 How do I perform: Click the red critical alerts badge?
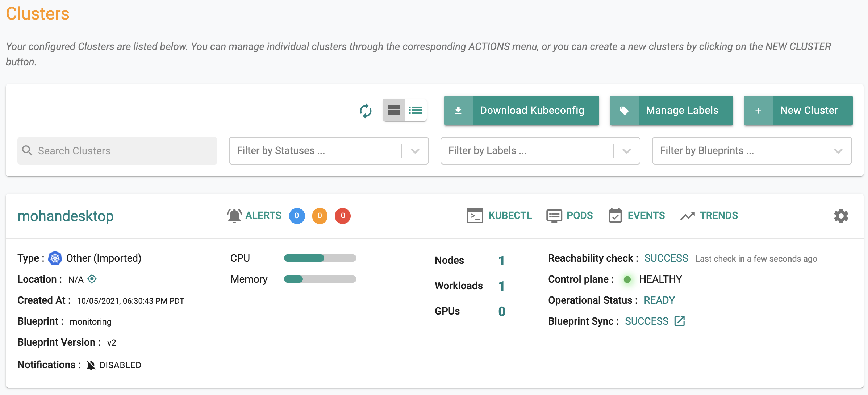click(343, 216)
